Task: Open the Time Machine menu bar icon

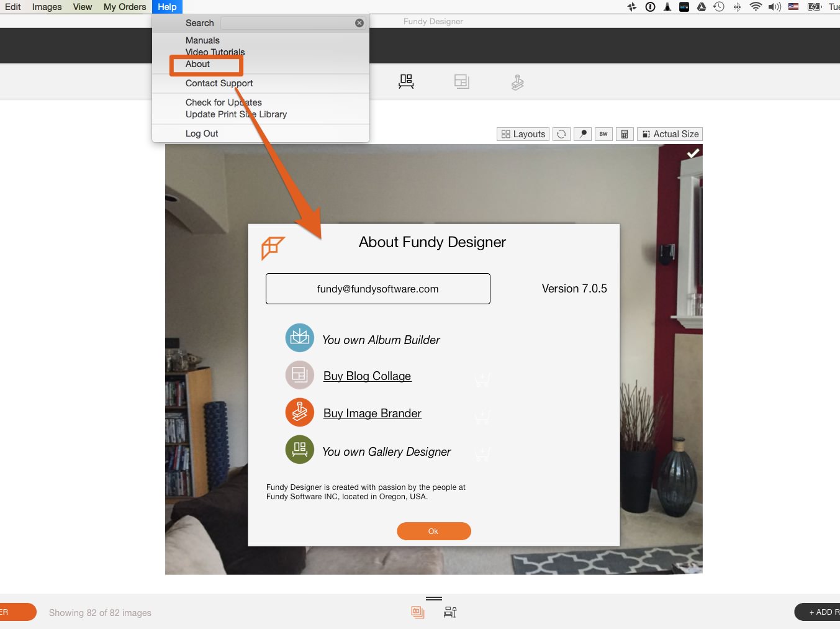Action: click(x=719, y=7)
